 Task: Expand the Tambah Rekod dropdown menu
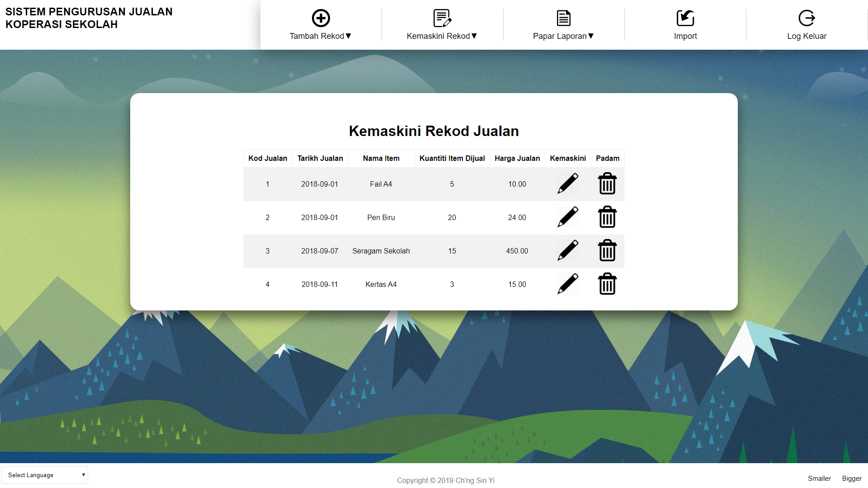[321, 36]
